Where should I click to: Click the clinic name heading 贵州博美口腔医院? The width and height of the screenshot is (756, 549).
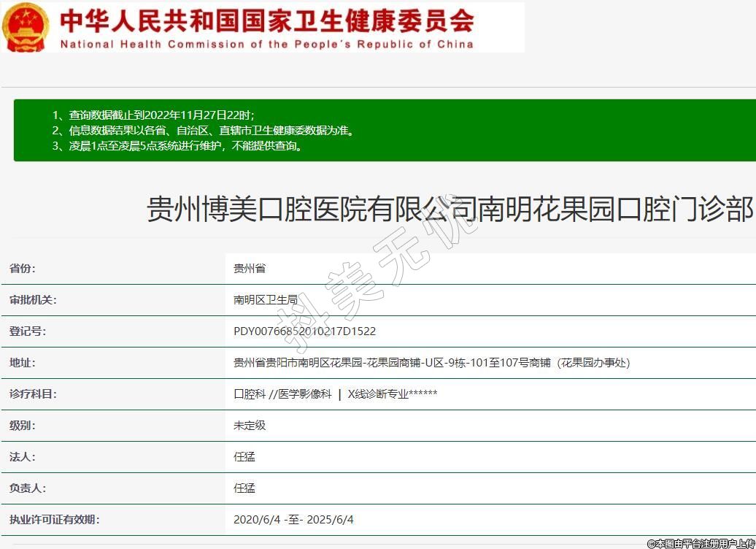pos(450,210)
